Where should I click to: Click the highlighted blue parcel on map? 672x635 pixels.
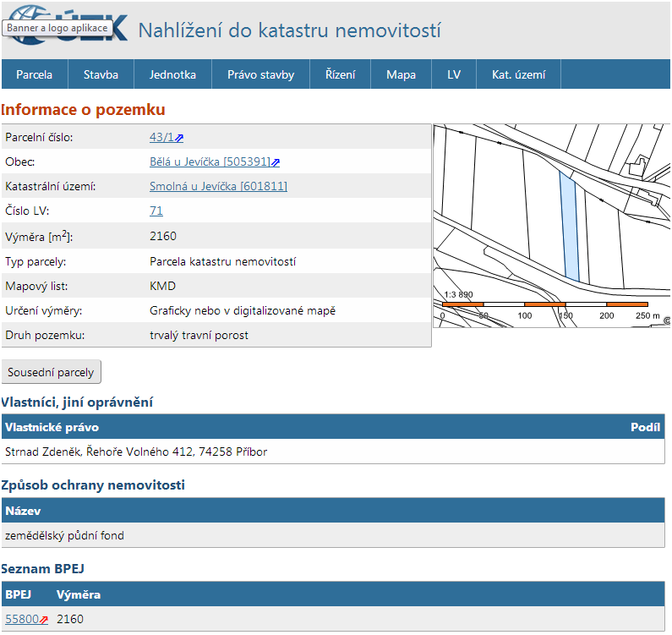click(x=570, y=227)
